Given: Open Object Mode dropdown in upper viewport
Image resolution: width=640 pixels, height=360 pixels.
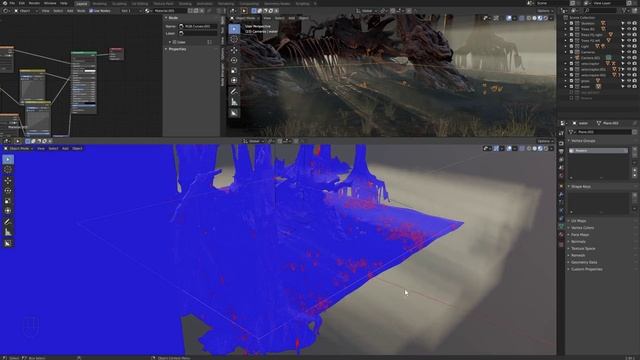Looking at the screenshot, I should (x=245, y=18).
